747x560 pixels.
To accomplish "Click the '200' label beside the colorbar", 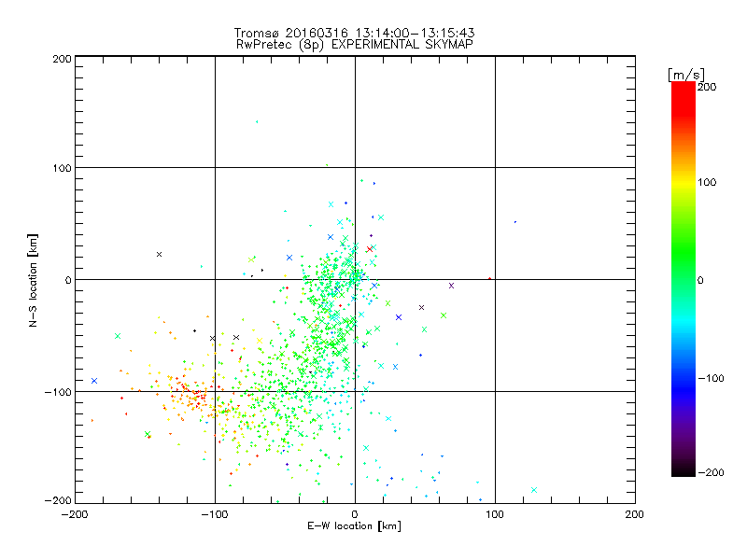I will pyautogui.click(x=707, y=87).
